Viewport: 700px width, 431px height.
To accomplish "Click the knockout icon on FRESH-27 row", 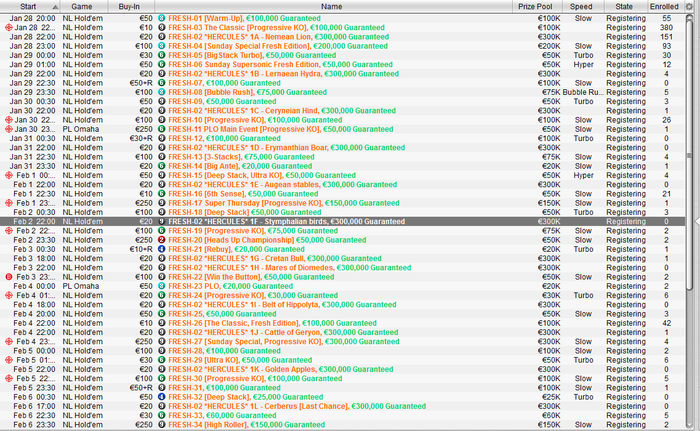I will pyautogui.click(x=8, y=342).
